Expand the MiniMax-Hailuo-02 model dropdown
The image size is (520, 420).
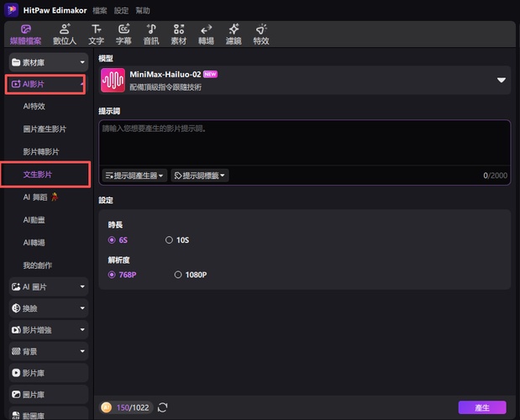point(501,81)
